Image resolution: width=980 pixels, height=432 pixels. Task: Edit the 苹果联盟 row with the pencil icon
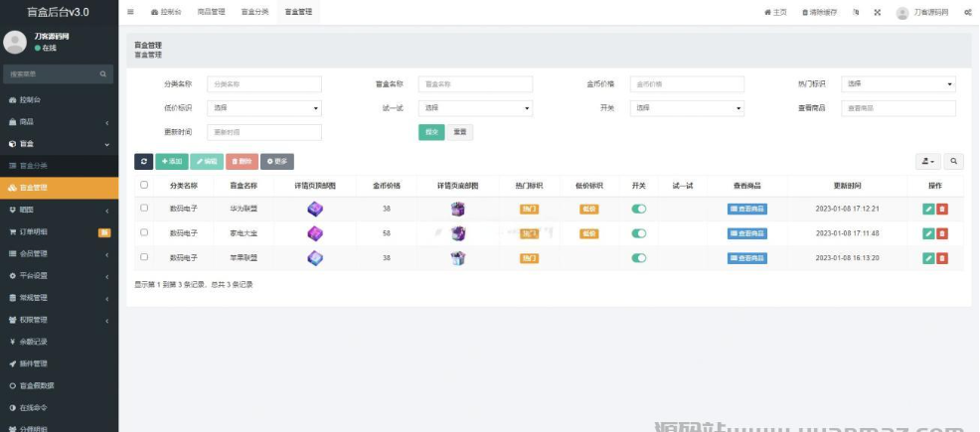928,258
